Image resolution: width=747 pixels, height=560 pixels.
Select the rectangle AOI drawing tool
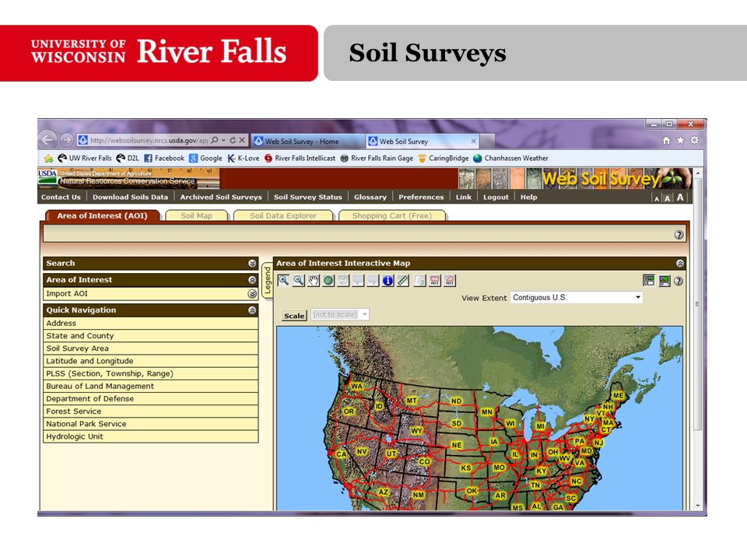pos(434,281)
